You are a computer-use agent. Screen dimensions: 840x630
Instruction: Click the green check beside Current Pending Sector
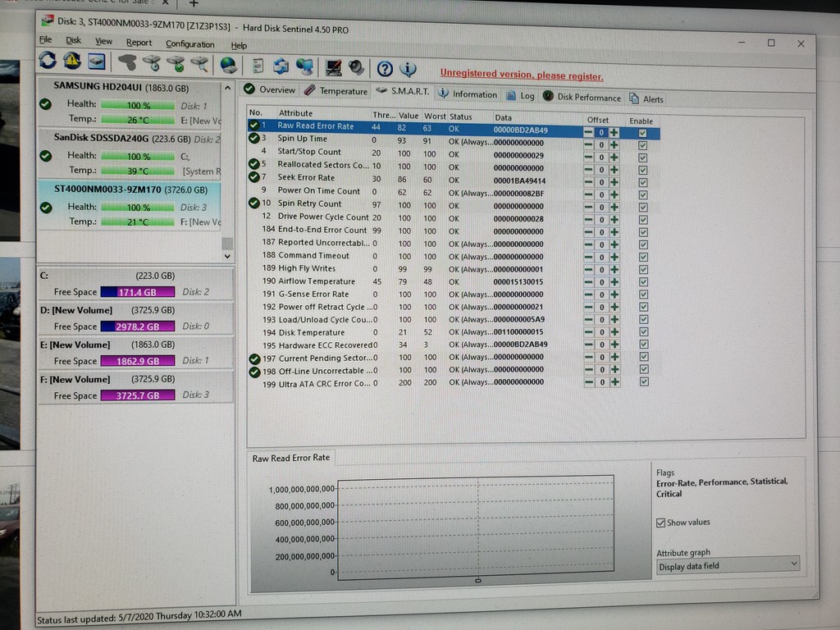[x=254, y=359]
